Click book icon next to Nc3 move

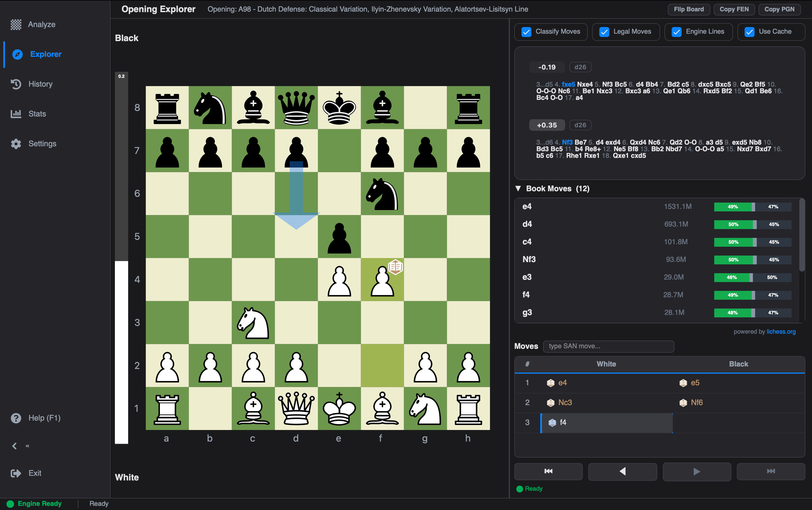point(550,403)
